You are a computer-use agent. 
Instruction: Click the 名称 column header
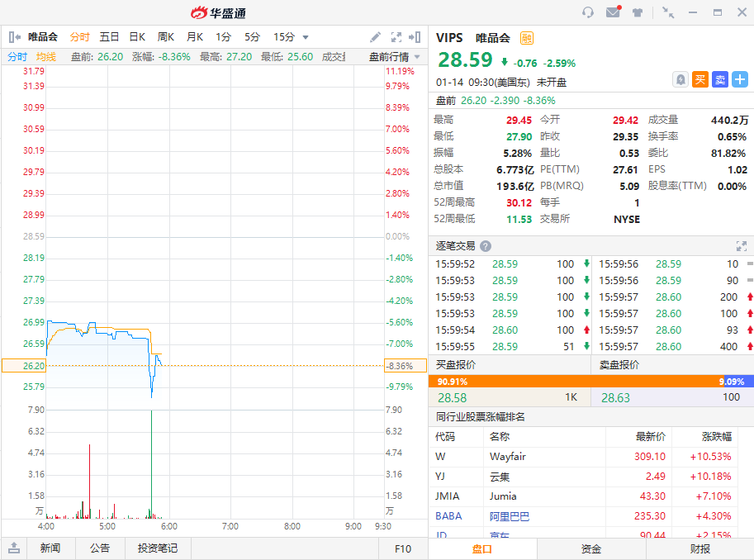tap(500, 436)
